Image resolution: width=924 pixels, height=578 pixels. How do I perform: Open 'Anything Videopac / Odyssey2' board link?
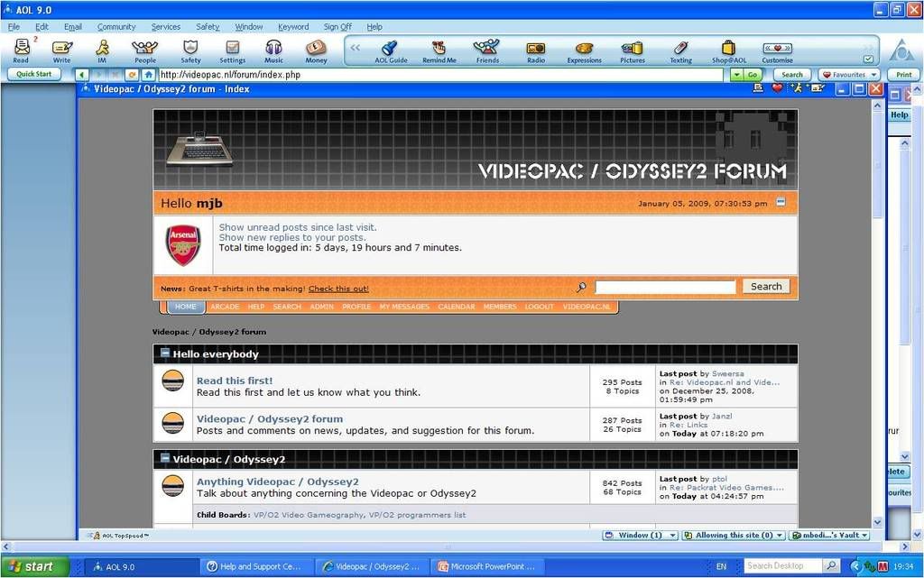tap(278, 482)
